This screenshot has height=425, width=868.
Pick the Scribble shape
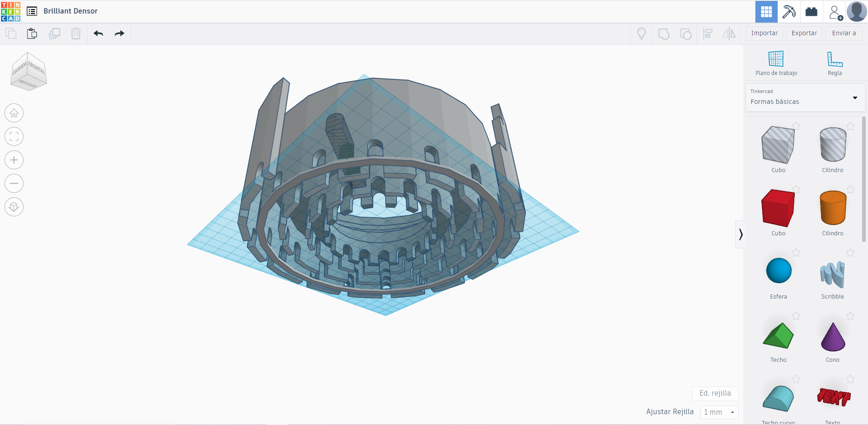833,276
